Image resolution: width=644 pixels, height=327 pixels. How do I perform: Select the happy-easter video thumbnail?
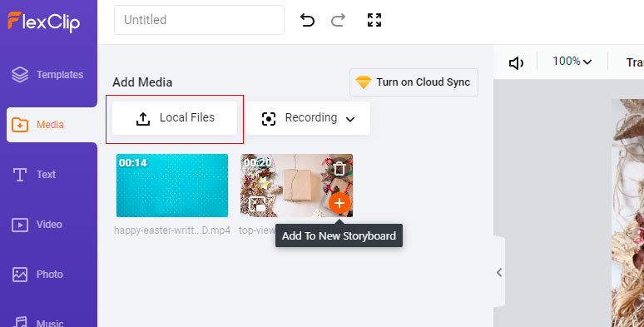coord(172,186)
